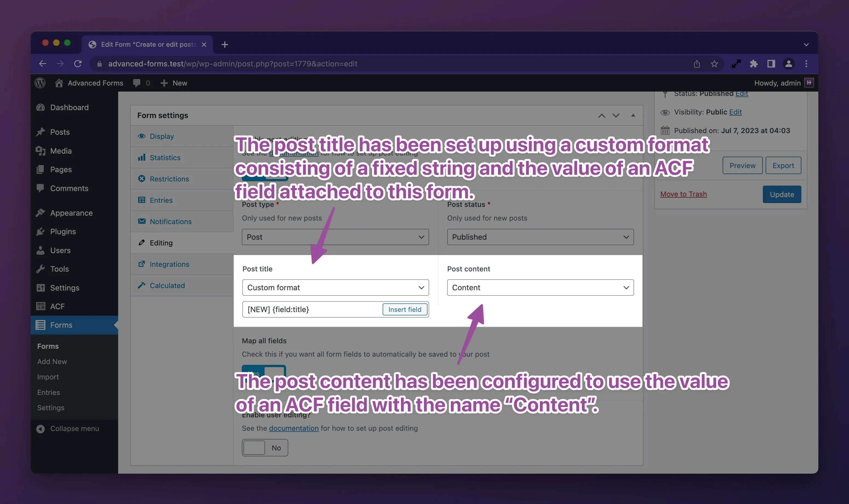849x504 pixels.
Task: Click the WordPress logo in admin bar
Action: pos(40,83)
